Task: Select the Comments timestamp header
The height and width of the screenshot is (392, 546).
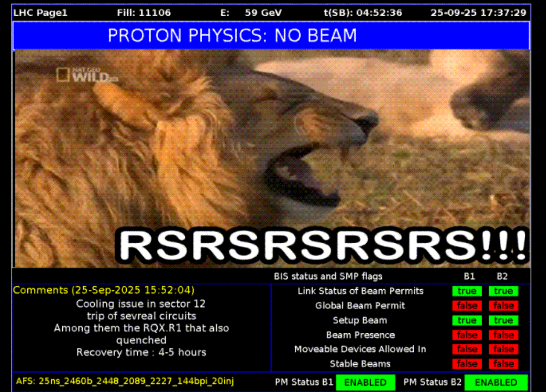Action: coord(104,291)
